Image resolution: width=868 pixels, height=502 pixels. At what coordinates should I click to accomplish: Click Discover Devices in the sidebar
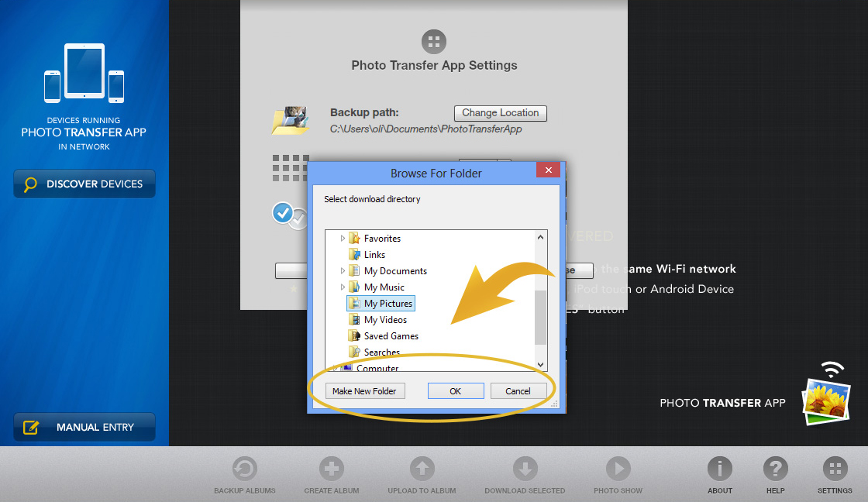[84, 184]
